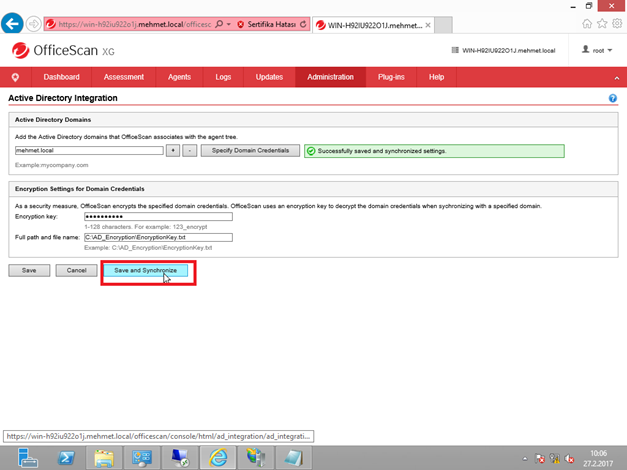Open the notepad-like taskbar icon
Viewport: 627px width, 470px height.
(294, 458)
